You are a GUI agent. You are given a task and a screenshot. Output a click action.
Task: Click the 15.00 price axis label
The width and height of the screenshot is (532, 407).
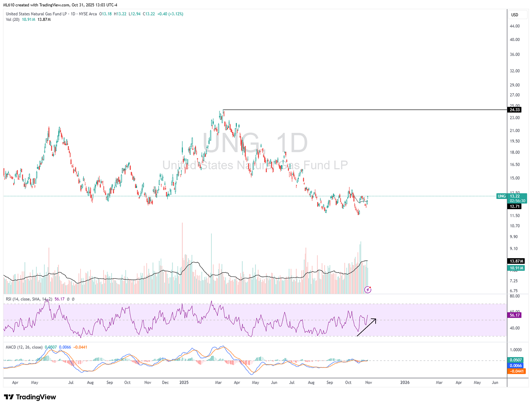click(x=515, y=178)
